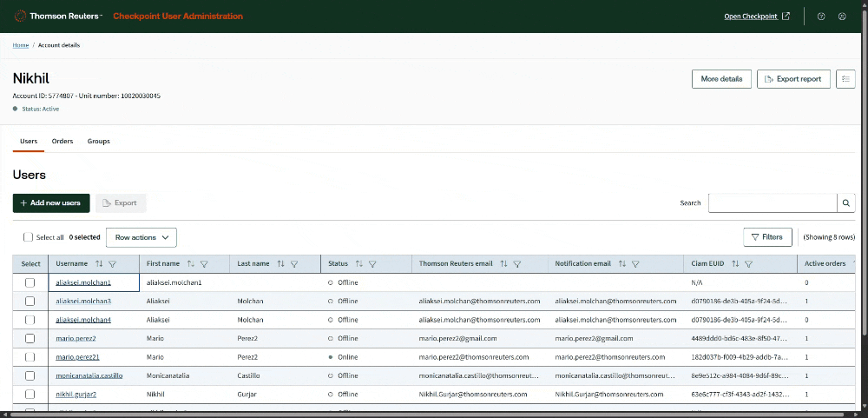Screen dimensions: 868x418
Task: Sort by Notification email column arrows
Action: click(x=622, y=264)
